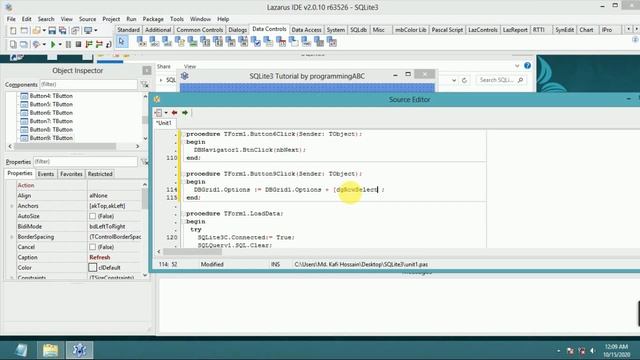Pick the TDBListBox component icon

(x=205, y=41)
